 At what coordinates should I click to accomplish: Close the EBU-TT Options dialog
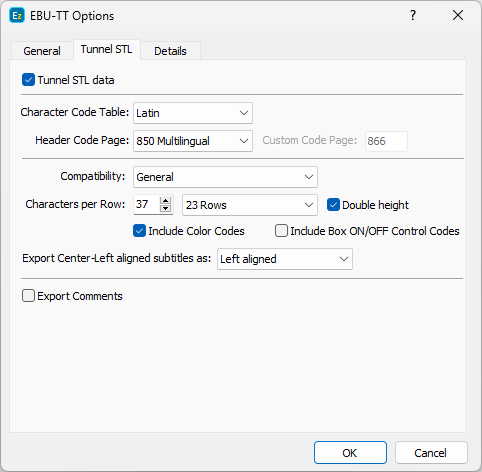click(458, 15)
